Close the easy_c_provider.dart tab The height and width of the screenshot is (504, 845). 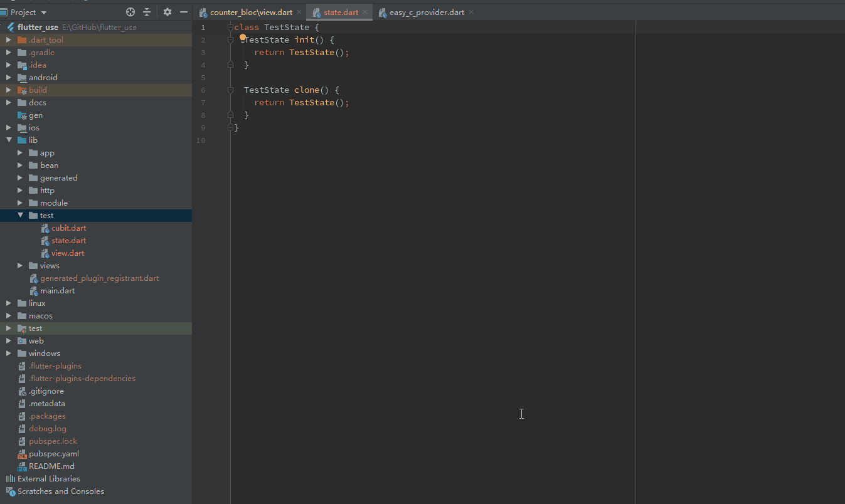[x=471, y=12]
